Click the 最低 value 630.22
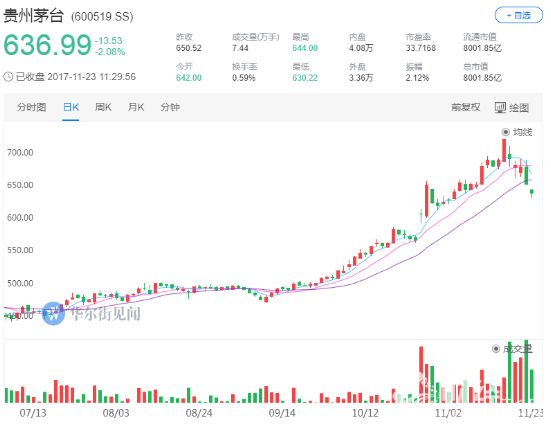 305,78
